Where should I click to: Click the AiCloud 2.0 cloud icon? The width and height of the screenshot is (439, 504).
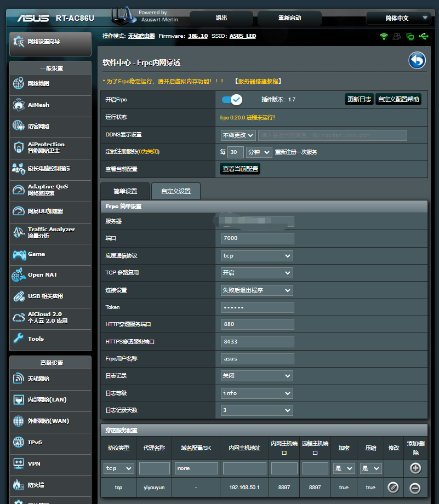tap(18, 318)
